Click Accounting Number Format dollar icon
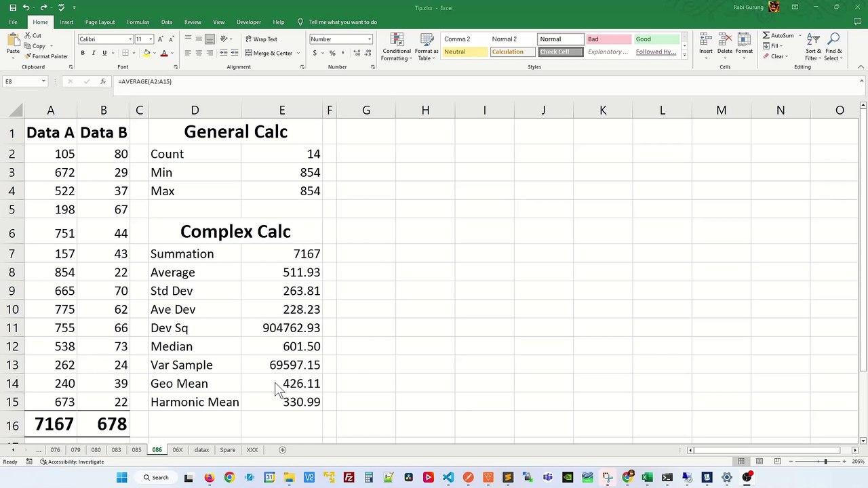 tap(315, 53)
